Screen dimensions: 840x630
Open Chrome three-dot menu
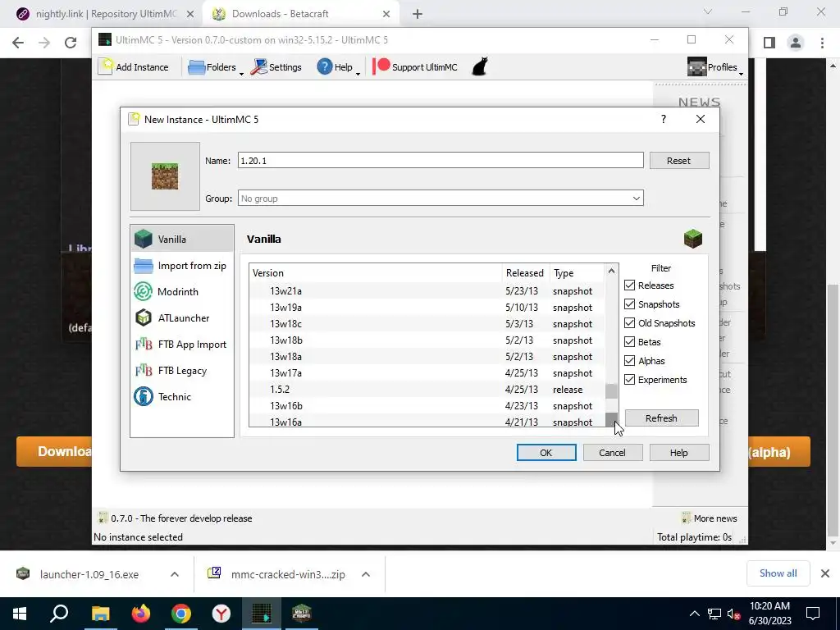822,43
